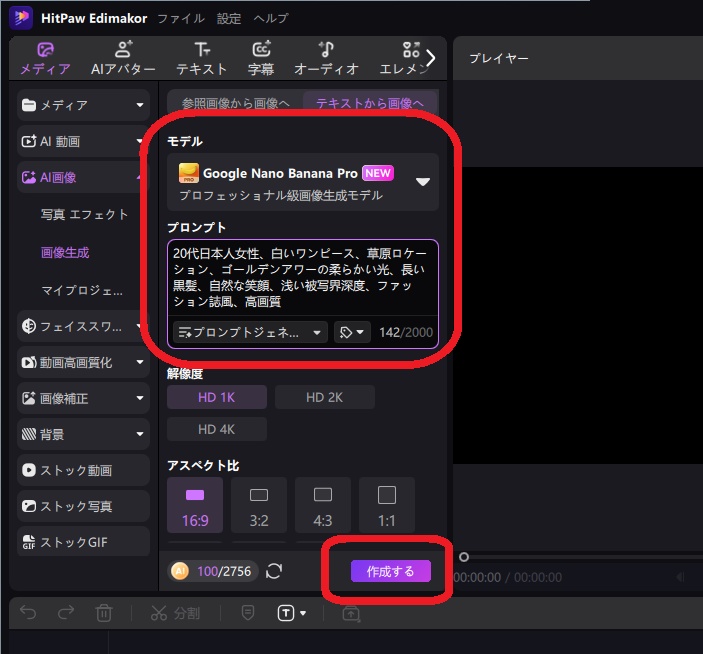Open ストックGIF library
The width and height of the screenshot is (703, 654).
[x=83, y=542]
